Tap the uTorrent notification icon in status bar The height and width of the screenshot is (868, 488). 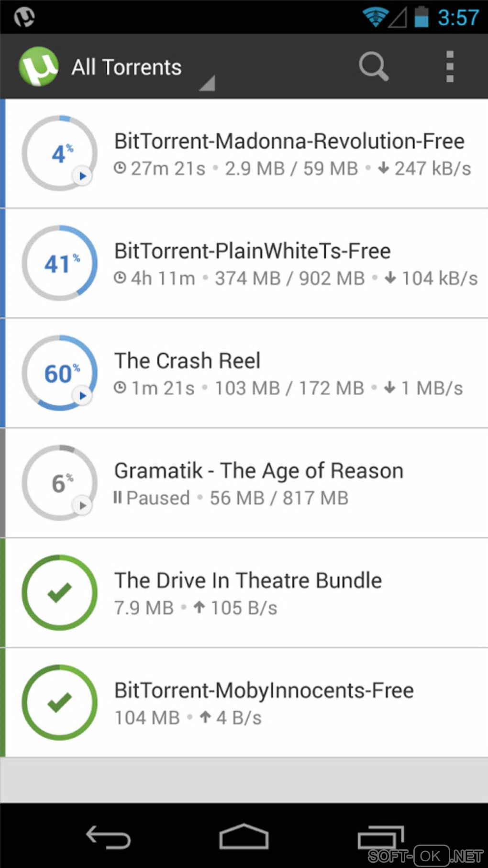(x=24, y=17)
